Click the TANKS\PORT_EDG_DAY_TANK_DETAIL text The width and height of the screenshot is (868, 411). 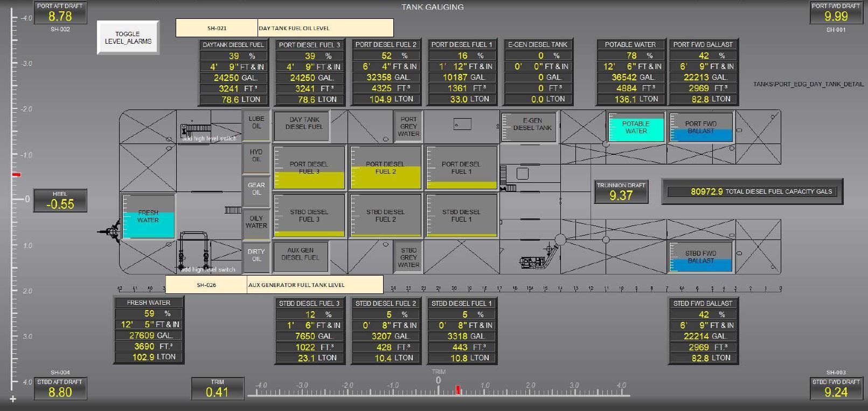tap(808, 84)
